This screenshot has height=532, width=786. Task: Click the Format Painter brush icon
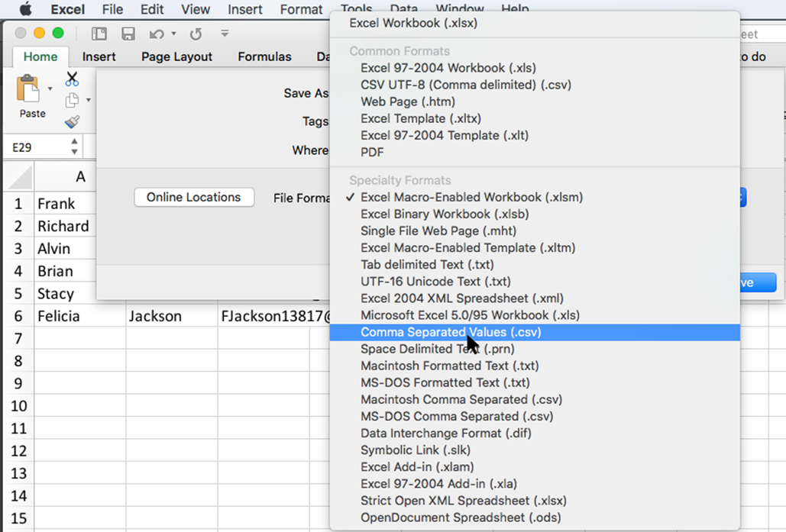click(x=72, y=121)
